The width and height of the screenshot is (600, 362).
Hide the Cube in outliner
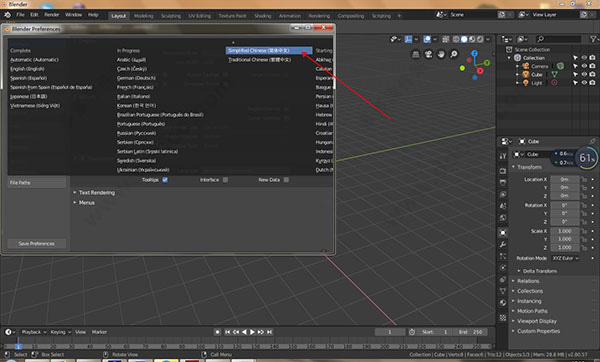[x=584, y=74]
